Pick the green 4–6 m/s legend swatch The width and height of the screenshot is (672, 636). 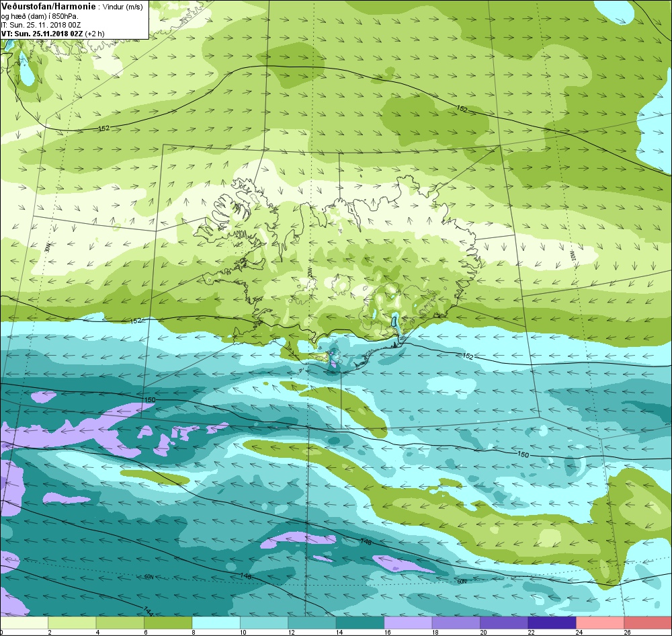[x=120, y=623]
